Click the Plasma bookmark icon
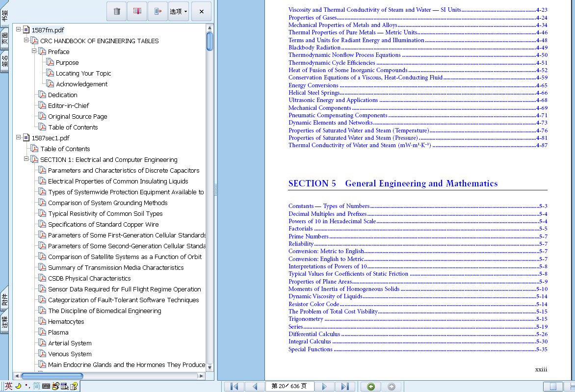This screenshot has width=575, height=392. pos(43,332)
